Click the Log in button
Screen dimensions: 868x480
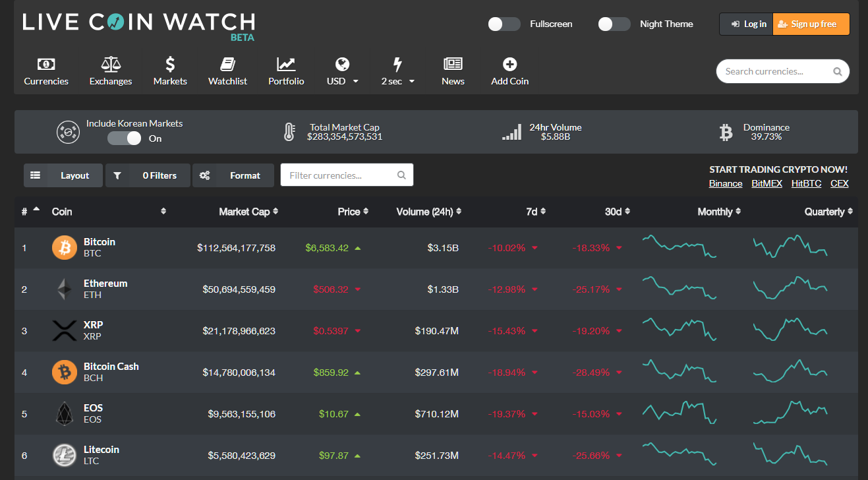746,24
